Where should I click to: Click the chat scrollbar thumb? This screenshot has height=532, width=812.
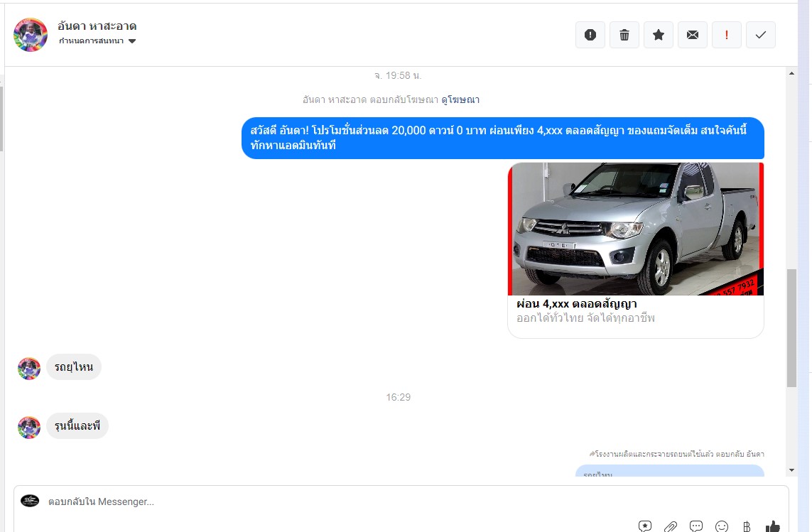pyautogui.click(x=791, y=328)
